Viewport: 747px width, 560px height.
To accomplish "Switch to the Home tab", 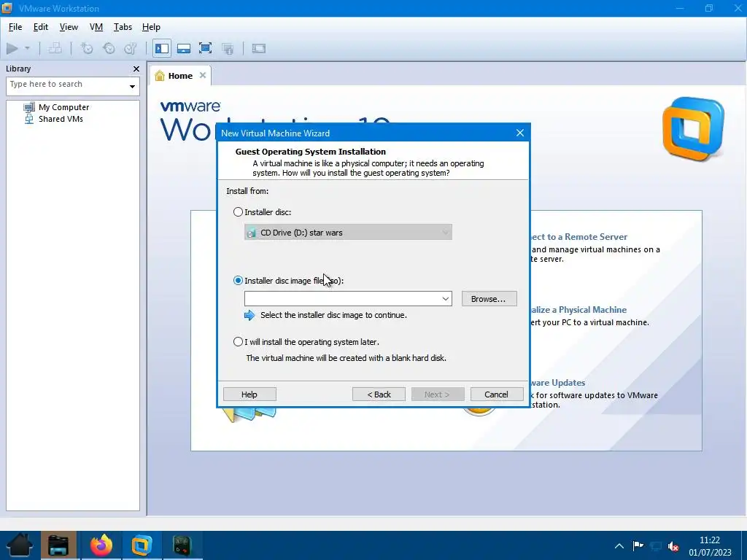I will (x=180, y=76).
